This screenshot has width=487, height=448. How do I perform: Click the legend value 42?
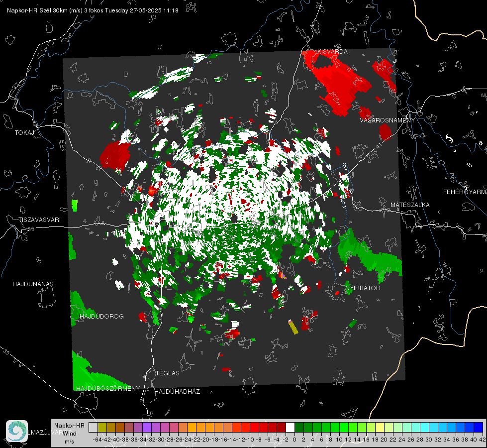pyautogui.click(x=483, y=440)
